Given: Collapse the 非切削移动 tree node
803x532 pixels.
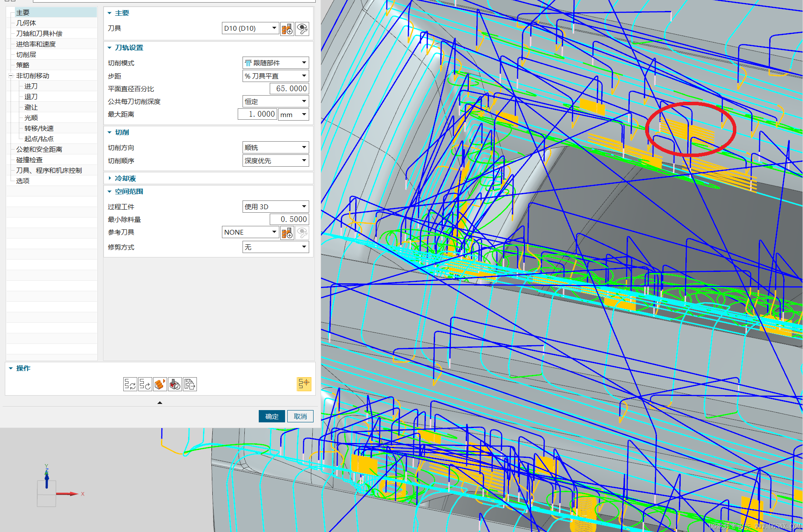Looking at the screenshot, I should [11, 76].
